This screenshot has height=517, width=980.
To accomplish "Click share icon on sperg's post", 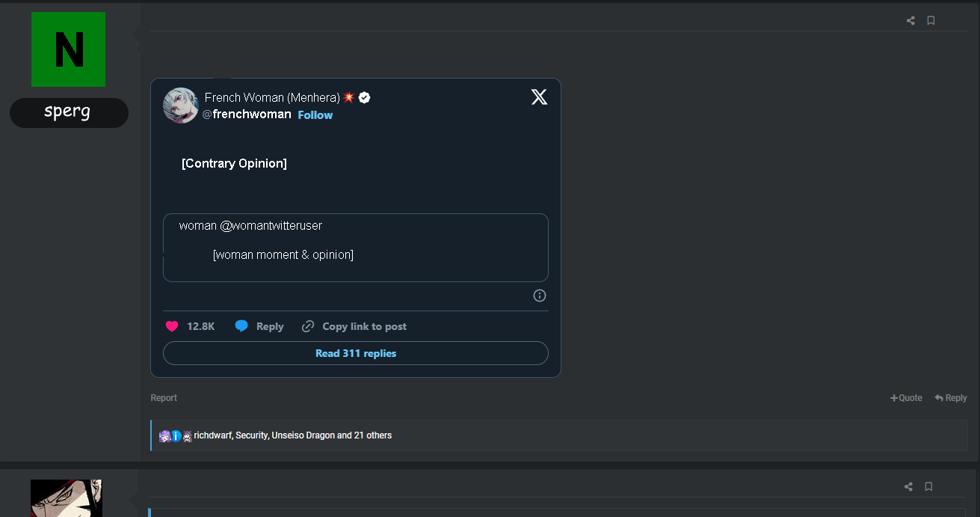I will (x=910, y=21).
